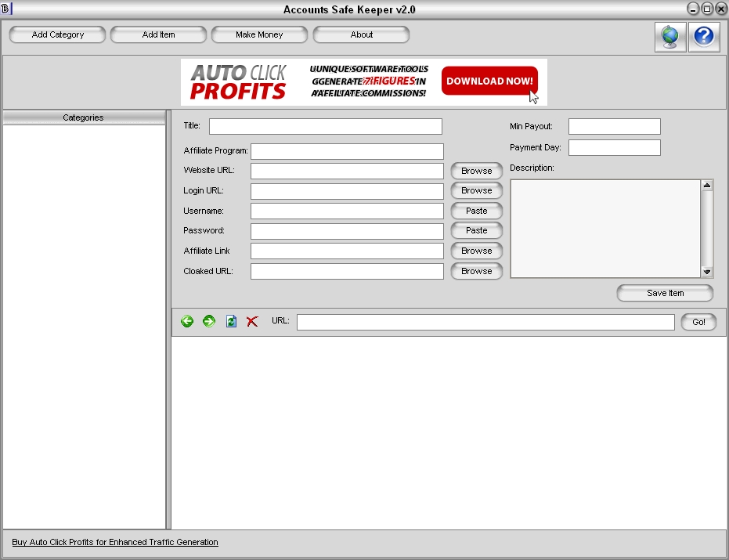This screenshot has width=729, height=560.
Task: Open the blue question mark help icon
Action: tap(704, 37)
